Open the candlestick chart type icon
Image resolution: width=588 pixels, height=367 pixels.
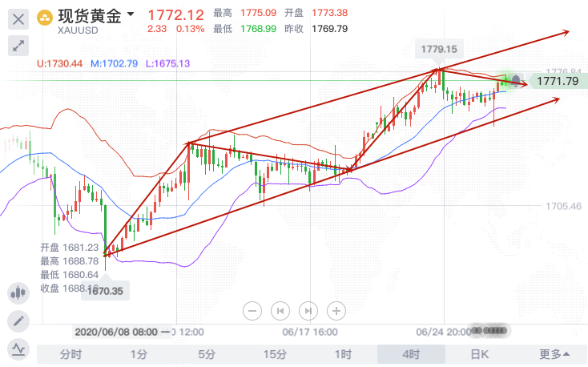pos(18,293)
